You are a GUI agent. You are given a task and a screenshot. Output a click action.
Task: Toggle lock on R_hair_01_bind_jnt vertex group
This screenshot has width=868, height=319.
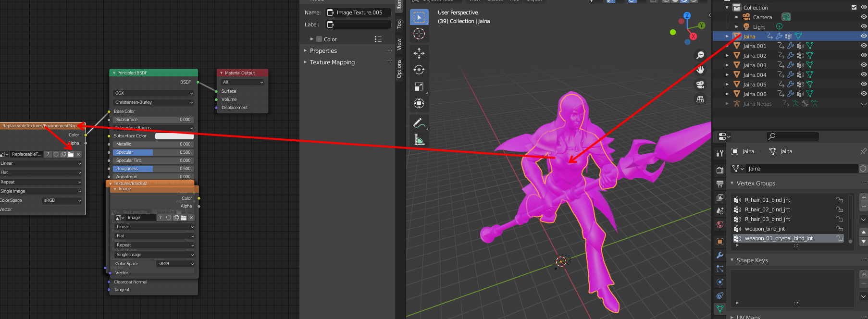(840, 200)
